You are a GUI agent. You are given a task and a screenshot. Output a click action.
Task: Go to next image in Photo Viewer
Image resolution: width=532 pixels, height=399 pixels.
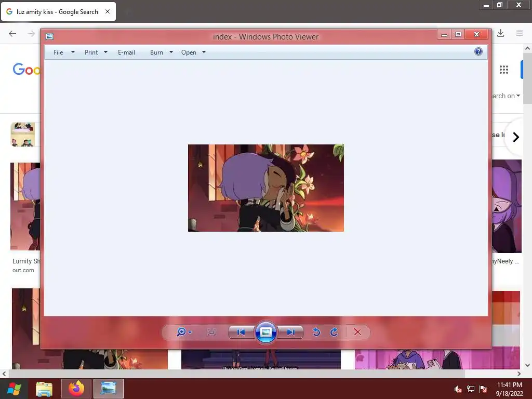[290, 332]
